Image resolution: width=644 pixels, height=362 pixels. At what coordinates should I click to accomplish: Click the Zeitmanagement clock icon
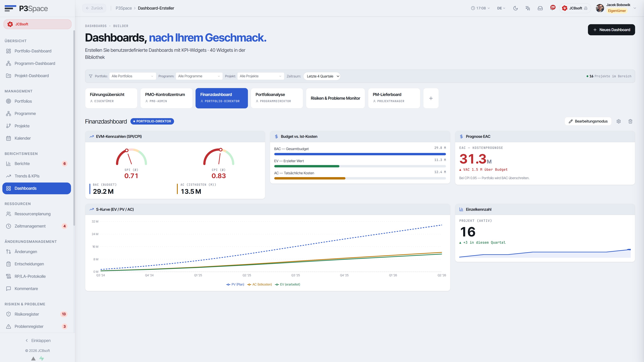coord(9,226)
